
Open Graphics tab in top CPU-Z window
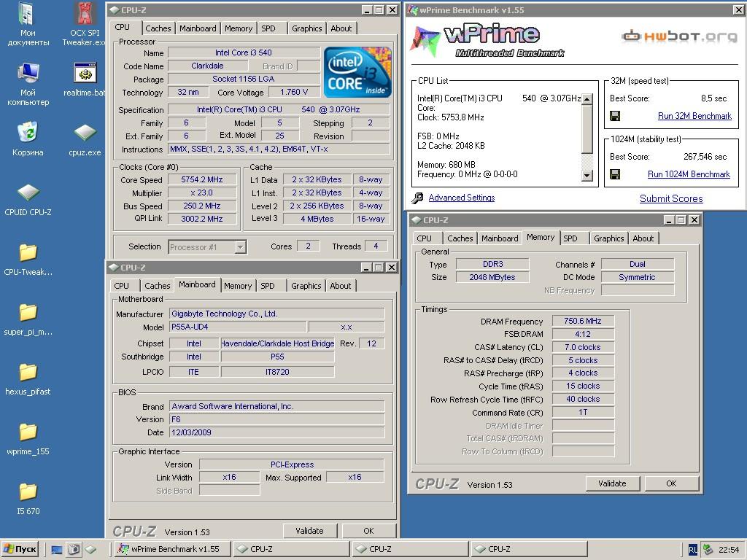coord(307,28)
